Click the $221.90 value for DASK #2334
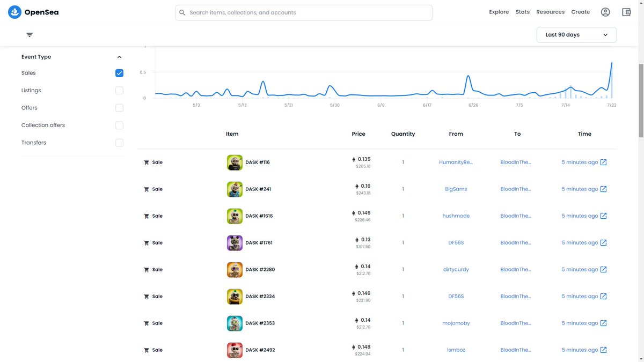 (363, 300)
